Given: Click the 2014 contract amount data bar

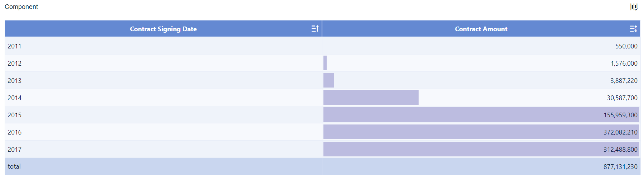Looking at the screenshot, I should point(371,98).
